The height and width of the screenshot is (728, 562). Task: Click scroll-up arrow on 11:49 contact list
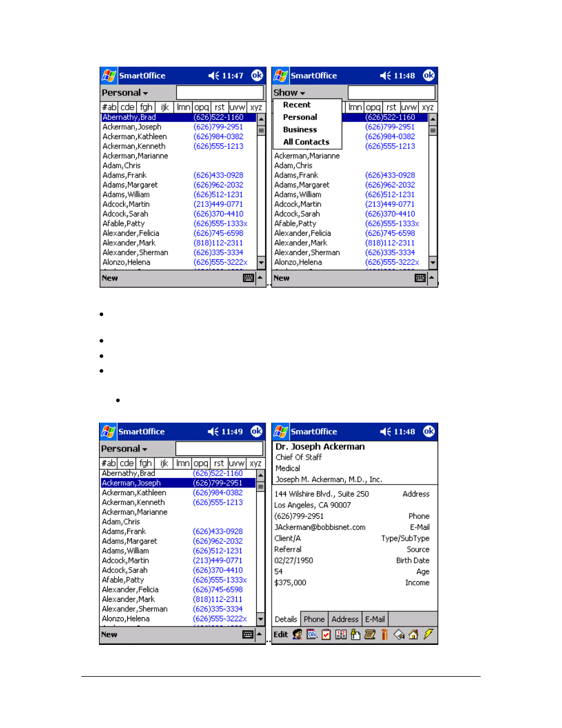(260, 474)
